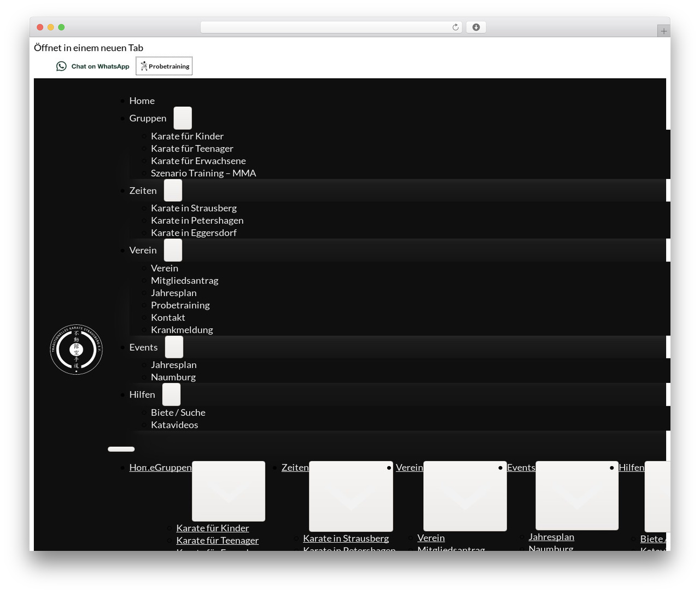The image size is (700, 593).
Task: Select Kontakt in the Verein submenu
Action: 168,317
